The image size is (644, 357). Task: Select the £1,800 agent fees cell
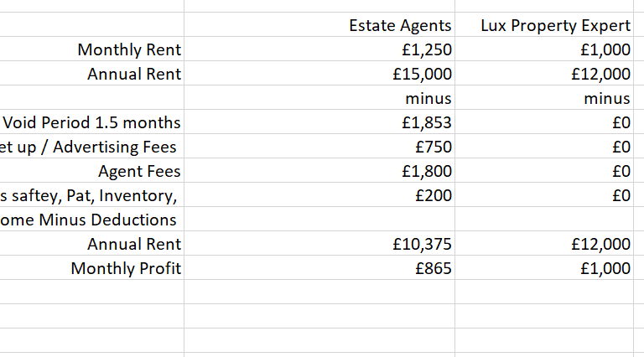pyautogui.click(x=427, y=172)
